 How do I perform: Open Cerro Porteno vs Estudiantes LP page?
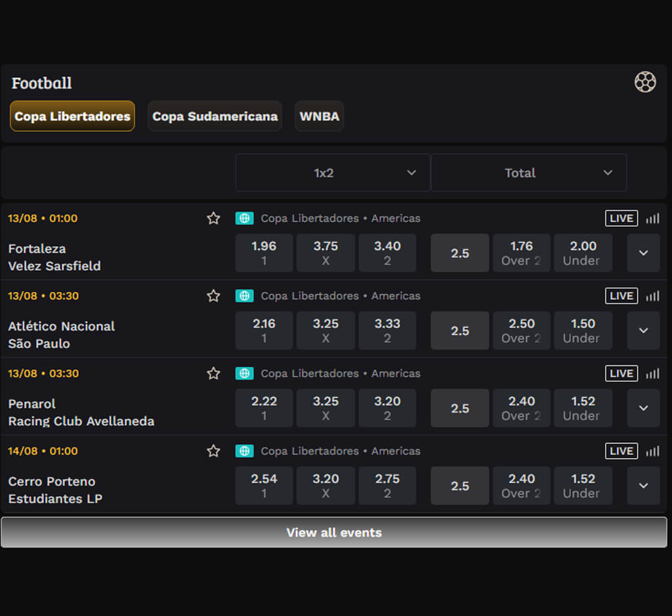[55, 490]
